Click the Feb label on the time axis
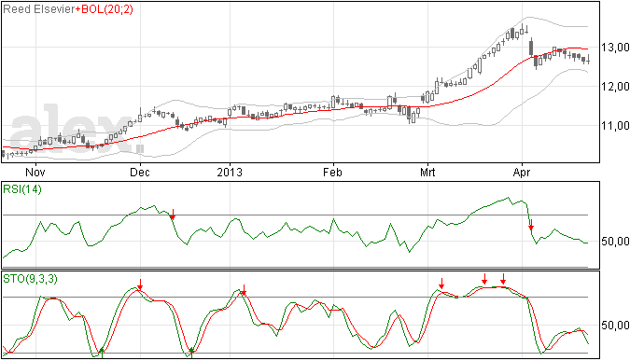Viewport: 644px width, 361px height. coord(332,172)
